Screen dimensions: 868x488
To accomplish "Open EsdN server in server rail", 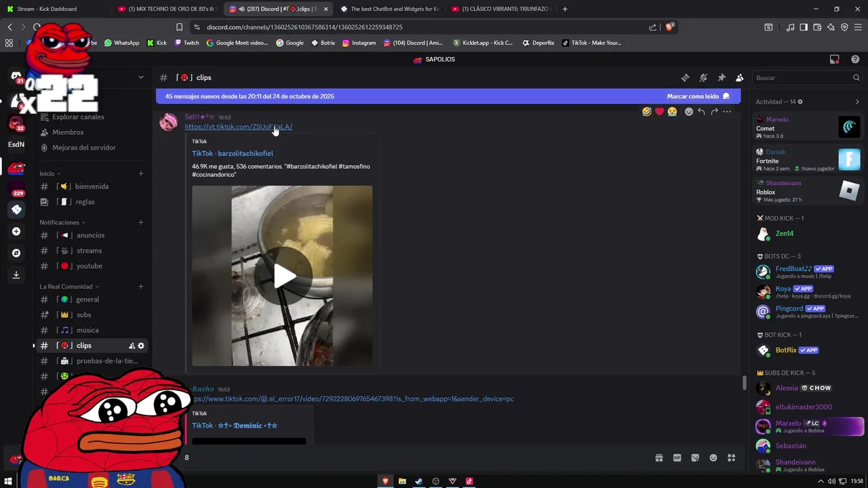I will click(x=16, y=144).
